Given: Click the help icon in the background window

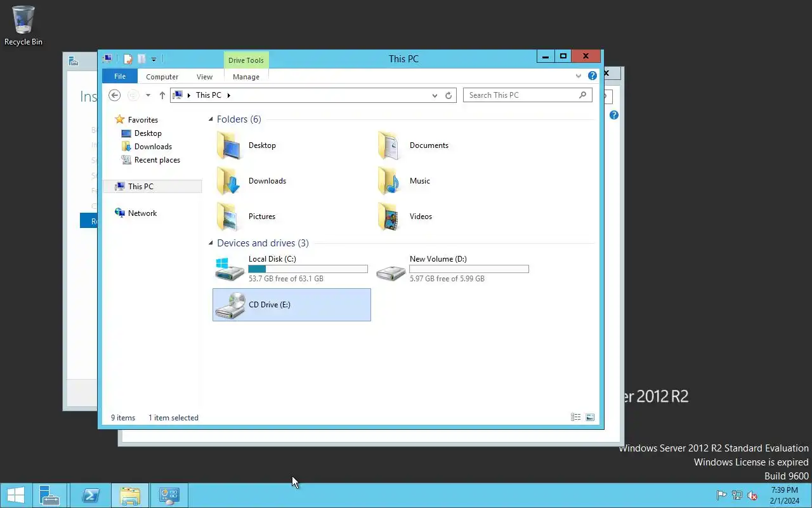Looking at the screenshot, I should (614, 115).
